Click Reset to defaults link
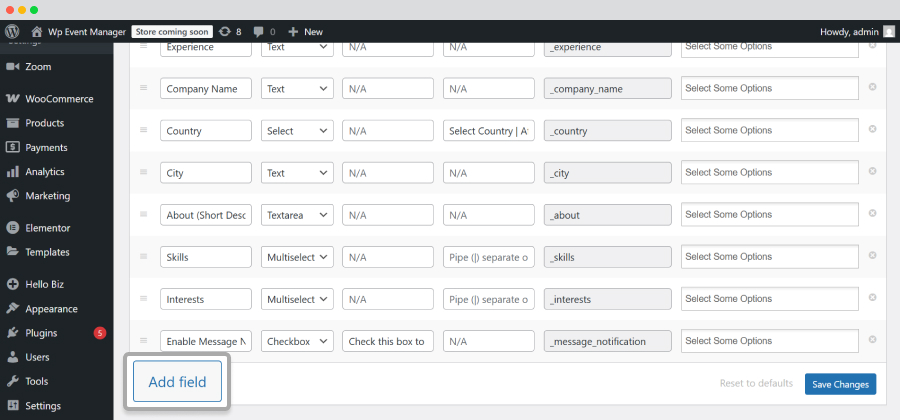This screenshot has width=900, height=420. (x=756, y=383)
